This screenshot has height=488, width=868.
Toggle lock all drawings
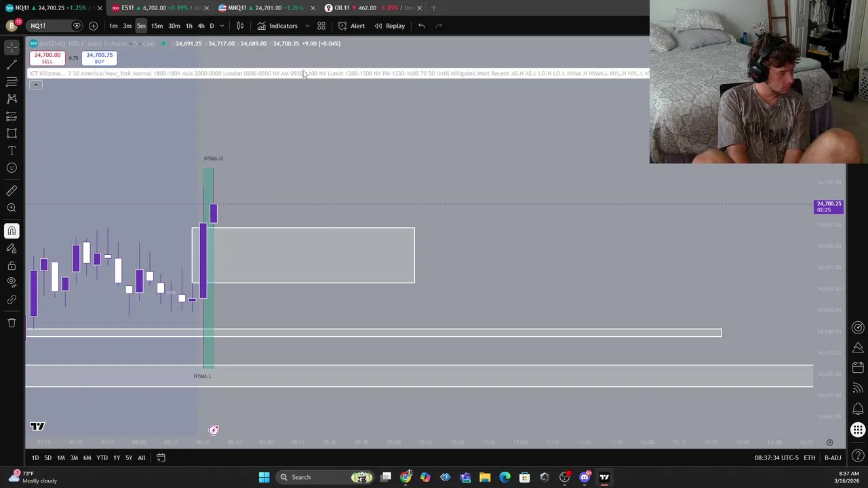[12, 265]
